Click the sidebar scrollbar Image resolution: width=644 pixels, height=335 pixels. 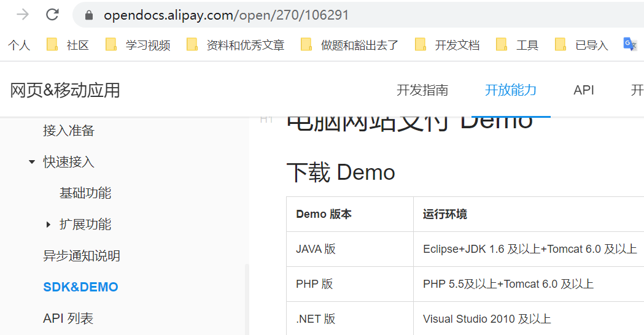[x=247, y=299]
